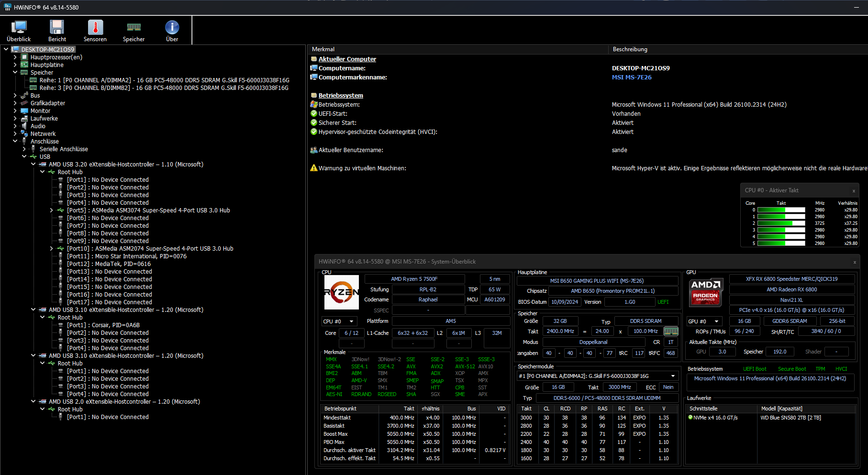
Task: Click the Ryzen logo in CPU section
Action: (342, 292)
